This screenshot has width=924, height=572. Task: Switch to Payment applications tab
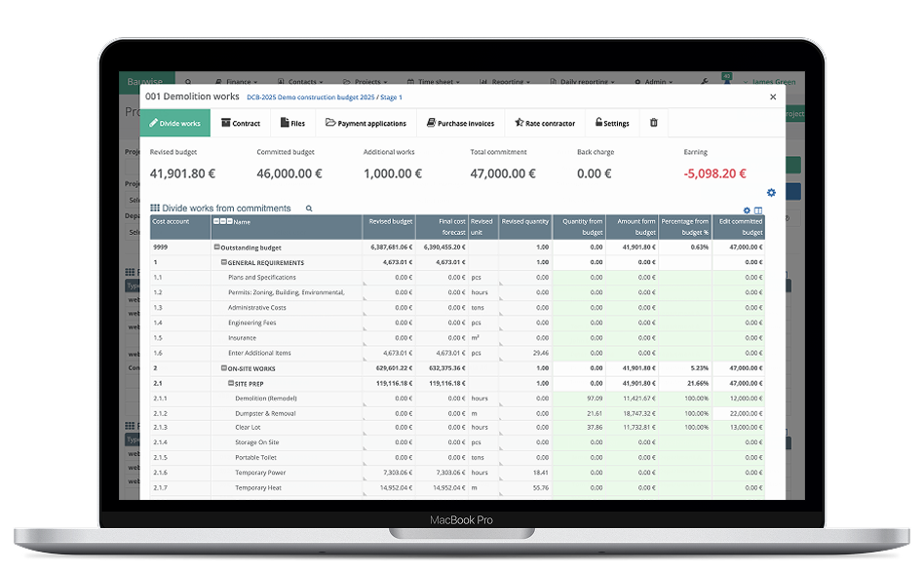367,124
